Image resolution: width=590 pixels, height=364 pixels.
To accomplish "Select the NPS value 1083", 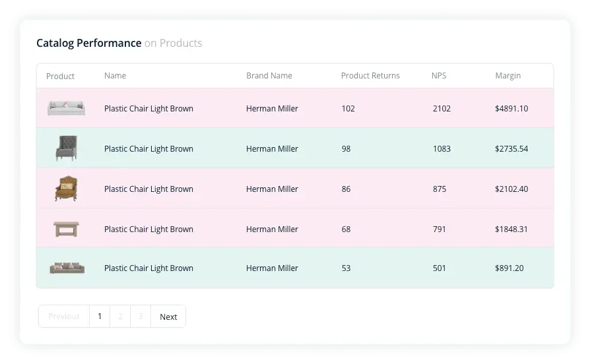I will point(442,149).
